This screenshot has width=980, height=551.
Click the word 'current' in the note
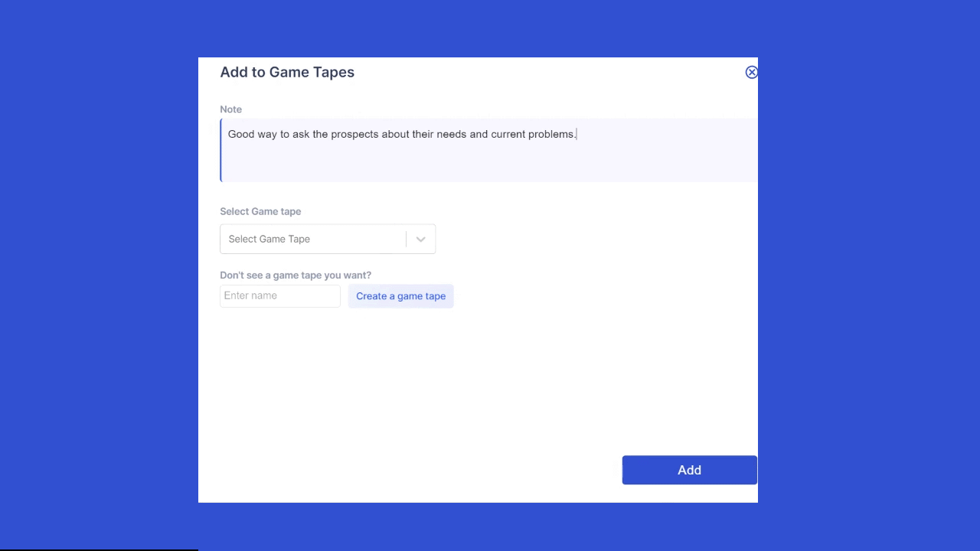click(508, 134)
